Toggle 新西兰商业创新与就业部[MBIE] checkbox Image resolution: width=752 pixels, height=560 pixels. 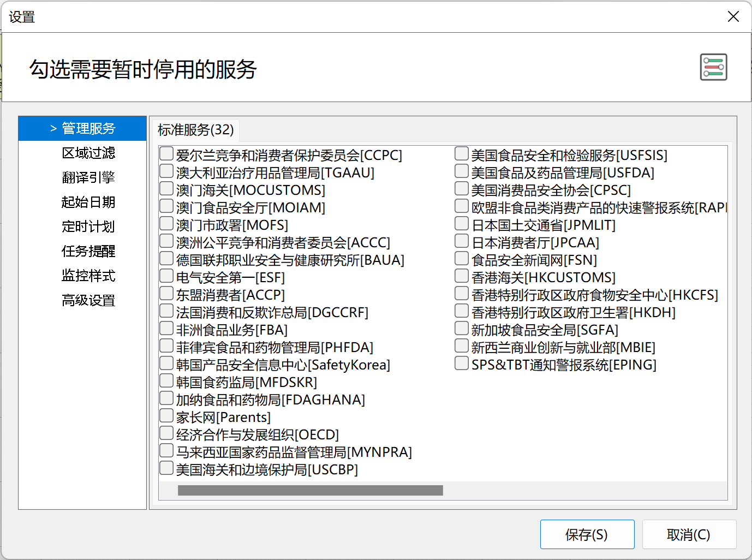[462, 346]
